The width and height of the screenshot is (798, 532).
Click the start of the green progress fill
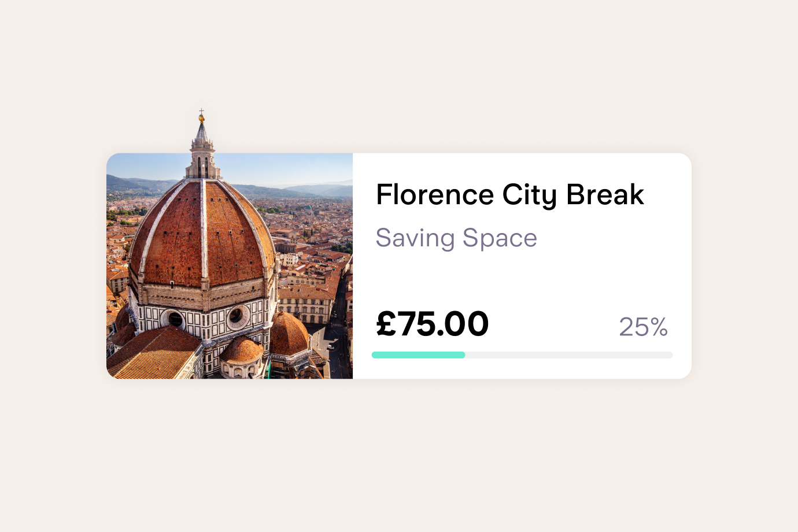tap(375, 355)
